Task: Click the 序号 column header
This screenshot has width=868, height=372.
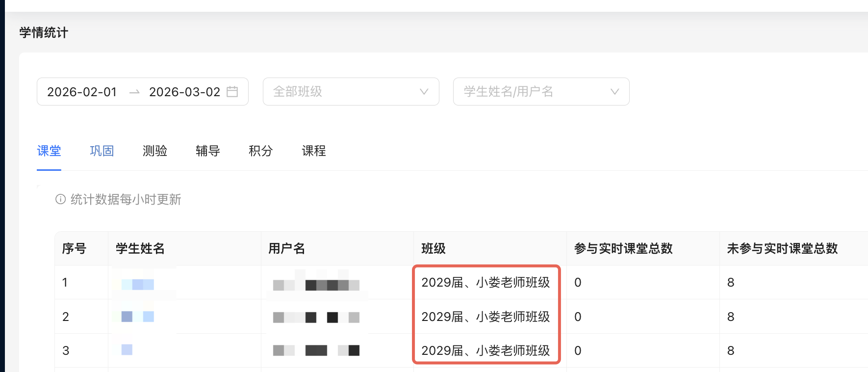Action: point(74,248)
